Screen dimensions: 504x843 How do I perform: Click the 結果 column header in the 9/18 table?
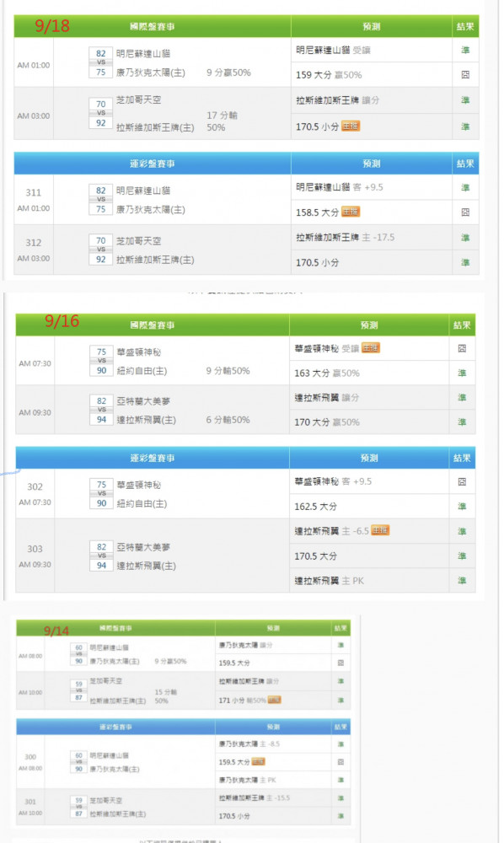pos(465,26)
